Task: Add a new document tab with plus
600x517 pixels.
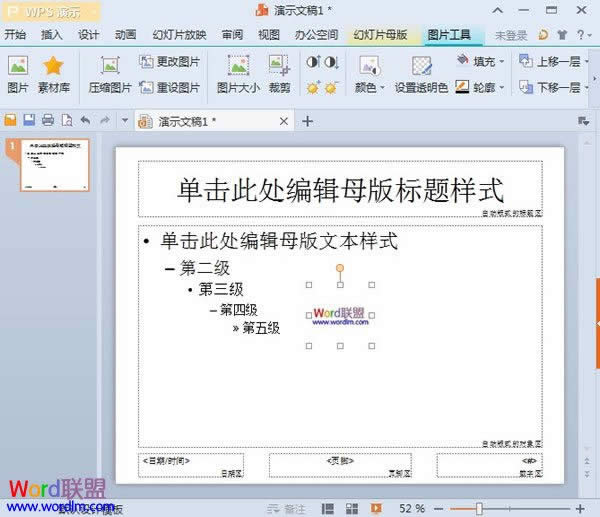Action: [x=308, y=121]
